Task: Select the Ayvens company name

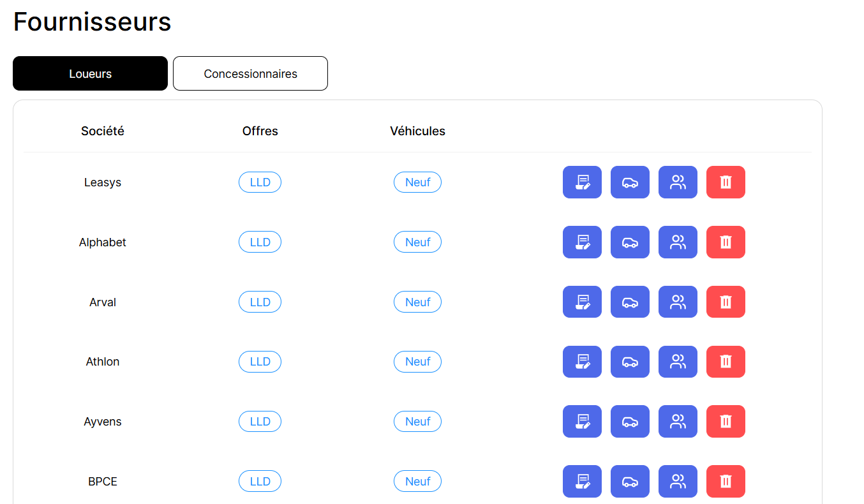Action: pyautogui.click(x=103, y=422)
